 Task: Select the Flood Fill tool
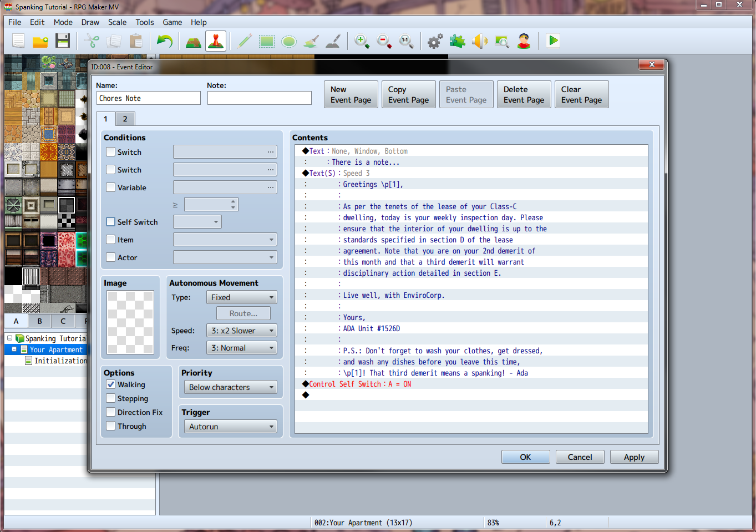pyautogui.click(x=311, y=41)
